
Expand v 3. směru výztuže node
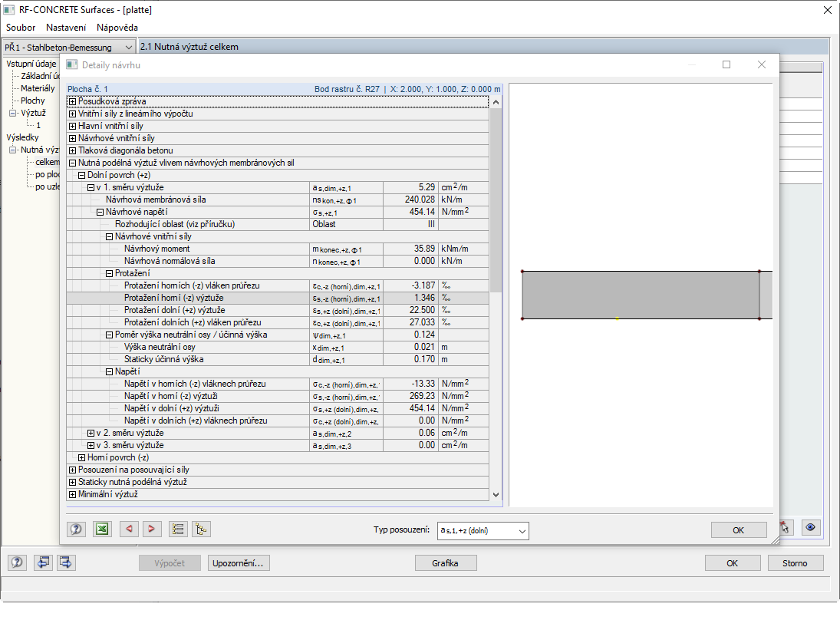(x=91, y=445)
